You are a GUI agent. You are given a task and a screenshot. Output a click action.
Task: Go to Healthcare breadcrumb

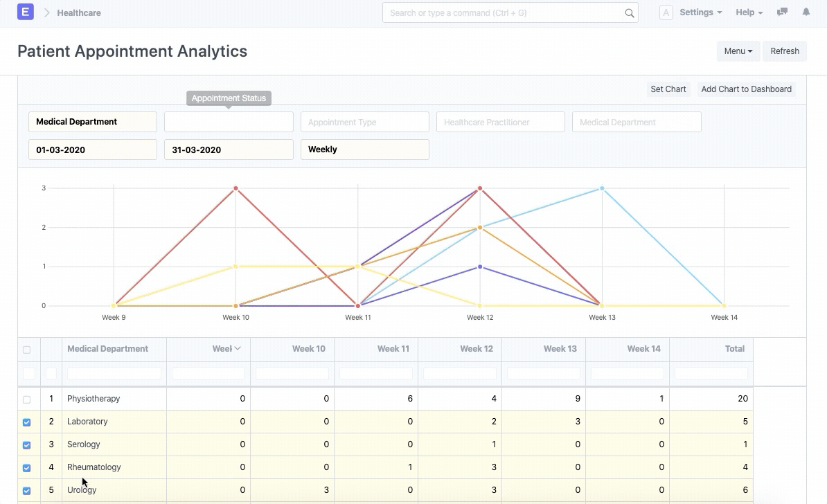[79, 12]
